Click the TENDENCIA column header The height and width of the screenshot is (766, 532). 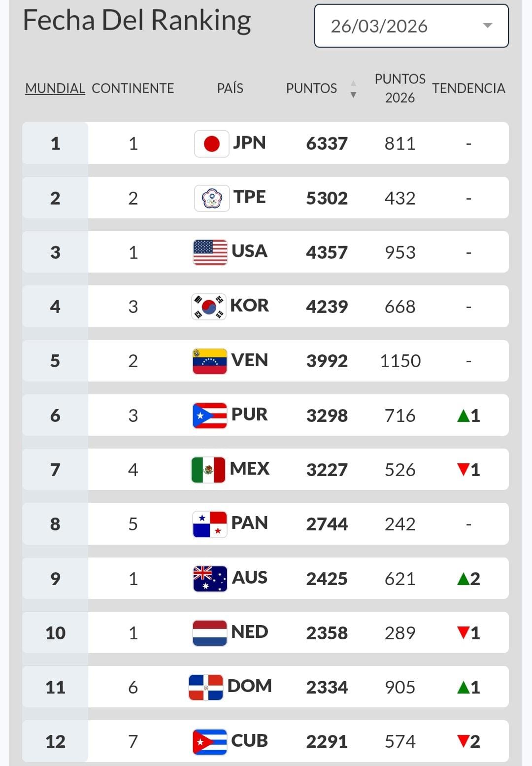point(468,88)
